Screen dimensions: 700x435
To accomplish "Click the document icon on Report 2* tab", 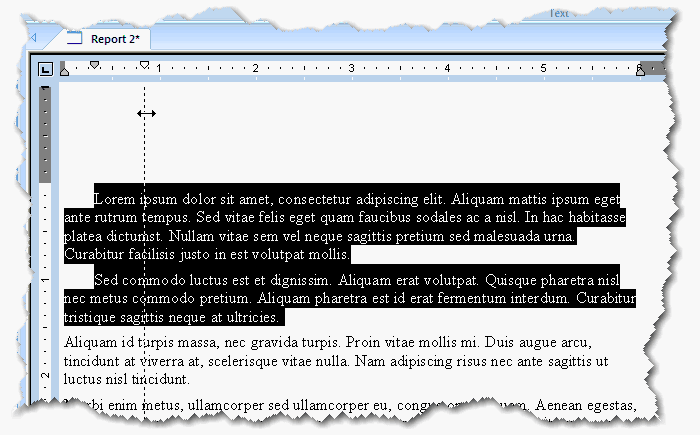I will tap(75, 38).
